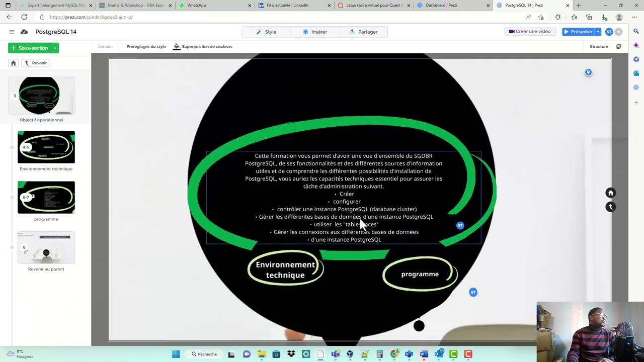
Task: Open the Prezi hamburger menu
Action: click(x=12, y=32)
